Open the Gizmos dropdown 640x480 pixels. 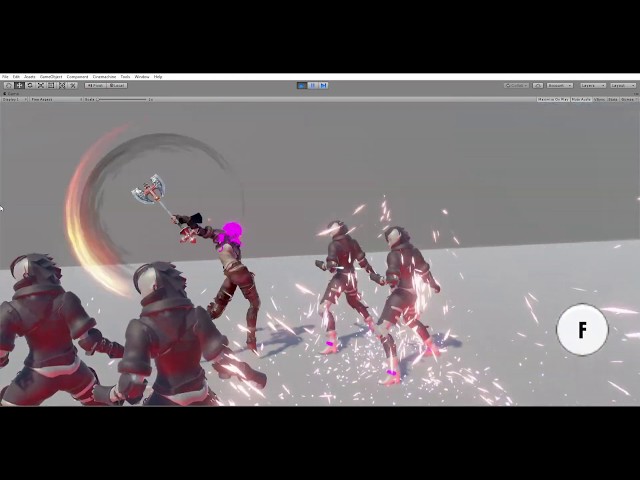(628, 99)
